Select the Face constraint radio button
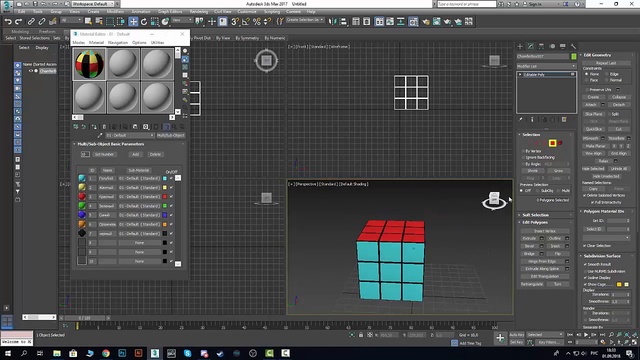This screenshot has height=360, width=640. click(587, 80)
